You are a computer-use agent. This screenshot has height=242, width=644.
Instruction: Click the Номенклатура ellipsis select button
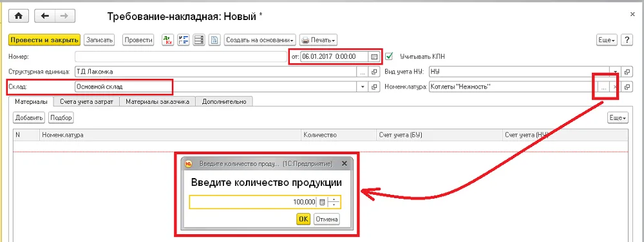coord(603,87)
